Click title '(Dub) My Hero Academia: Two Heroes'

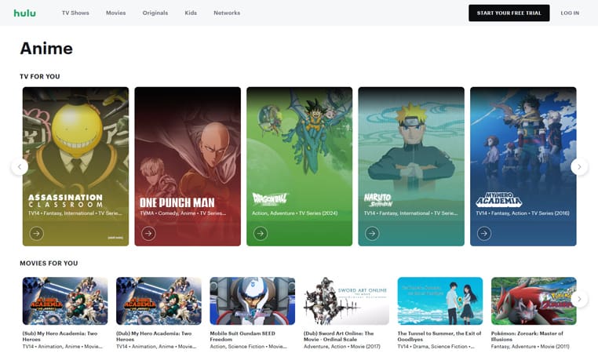pyautogui.click(x=154, y=337)
